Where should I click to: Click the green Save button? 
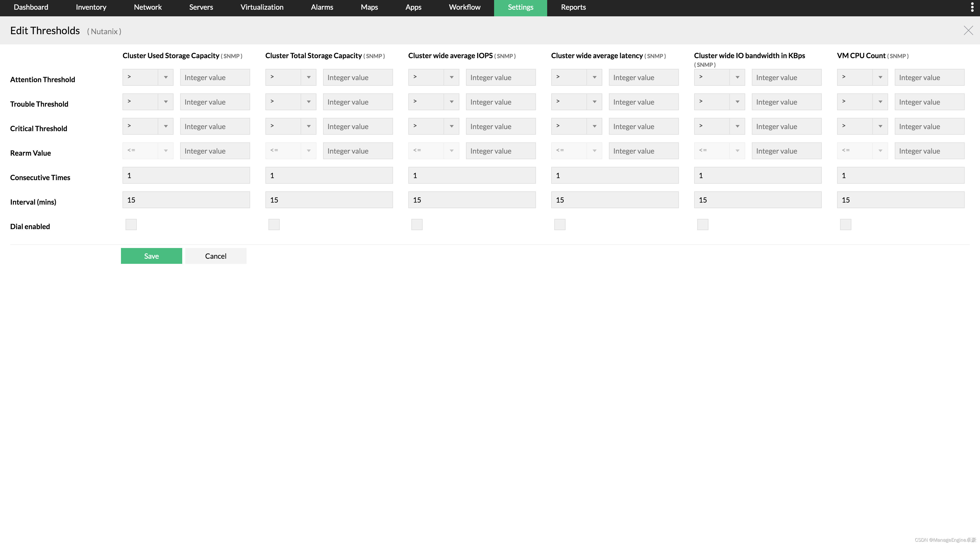click(x=151, y=256)
